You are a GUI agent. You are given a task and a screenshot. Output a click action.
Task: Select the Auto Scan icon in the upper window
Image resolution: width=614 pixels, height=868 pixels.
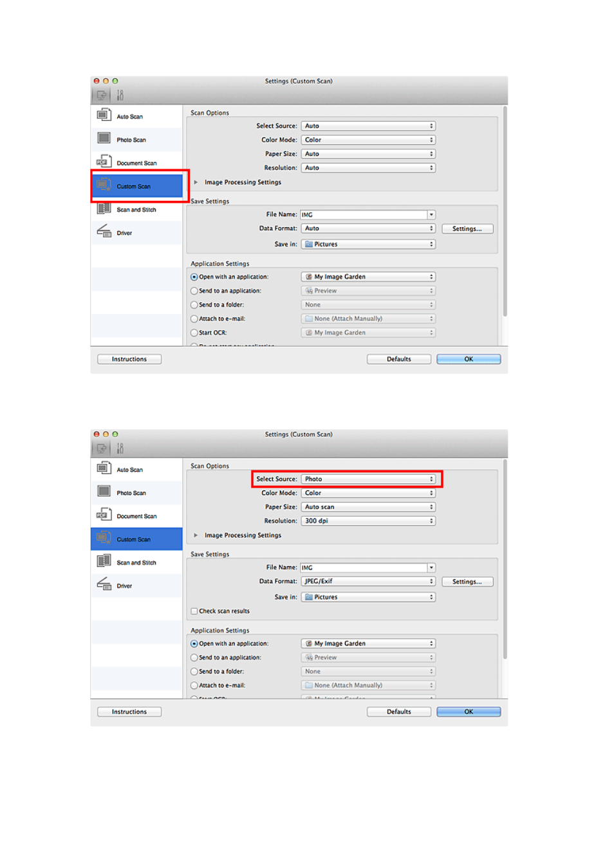click(x=104, y=116)
